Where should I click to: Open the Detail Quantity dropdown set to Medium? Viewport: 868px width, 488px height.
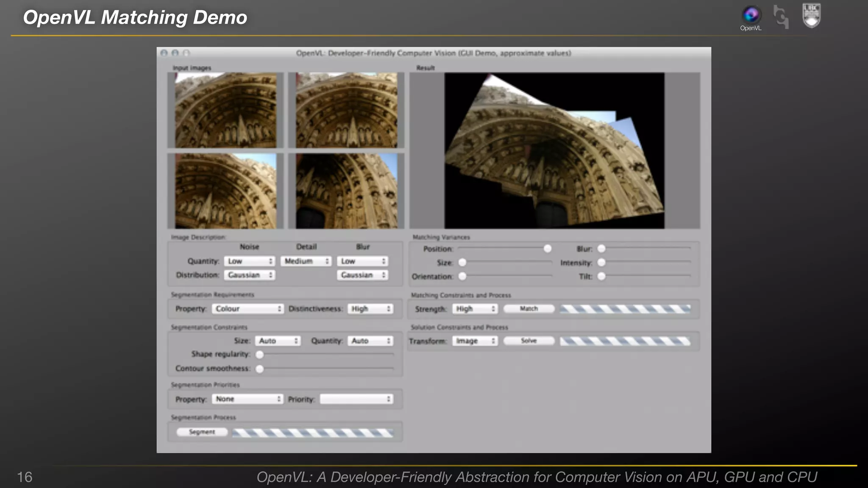(306, 261)
